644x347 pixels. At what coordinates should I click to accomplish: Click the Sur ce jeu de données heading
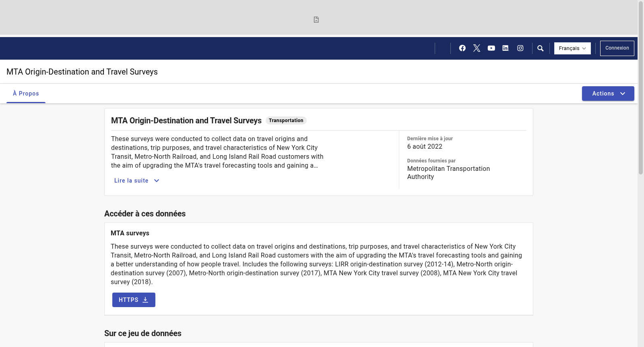[x=143, y=333]
